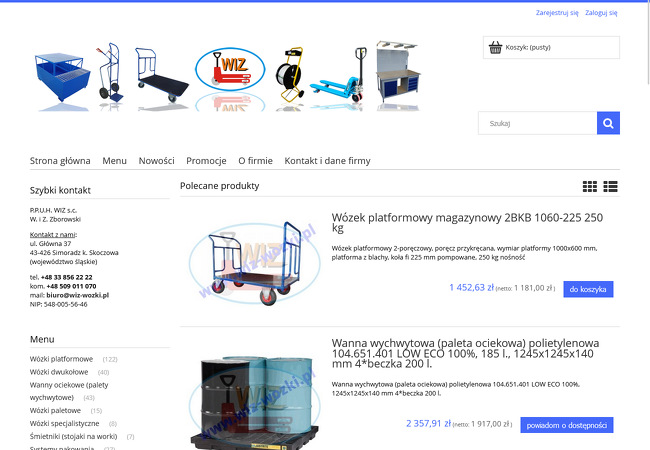Open Kontakt i dane firmy menu item
The height and width of the screenshot is (450, 650).
(327, 161)
